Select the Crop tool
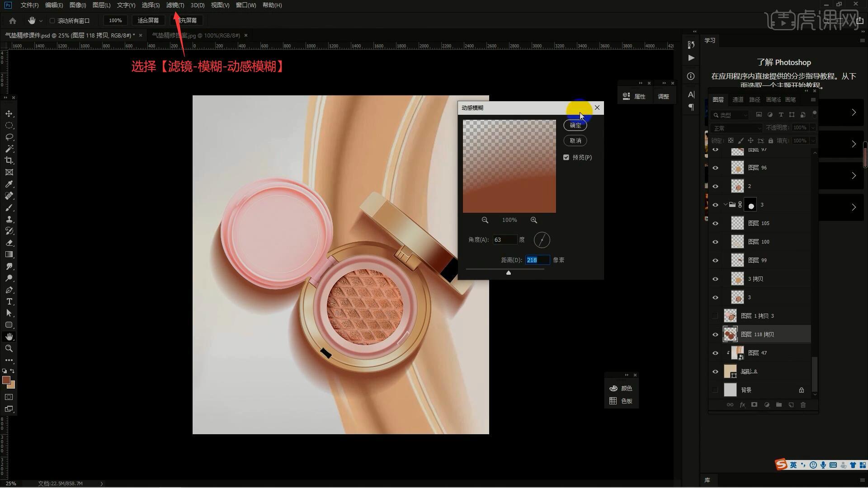The height and width of the screenshot is (488, 868). tap(9, 160)
